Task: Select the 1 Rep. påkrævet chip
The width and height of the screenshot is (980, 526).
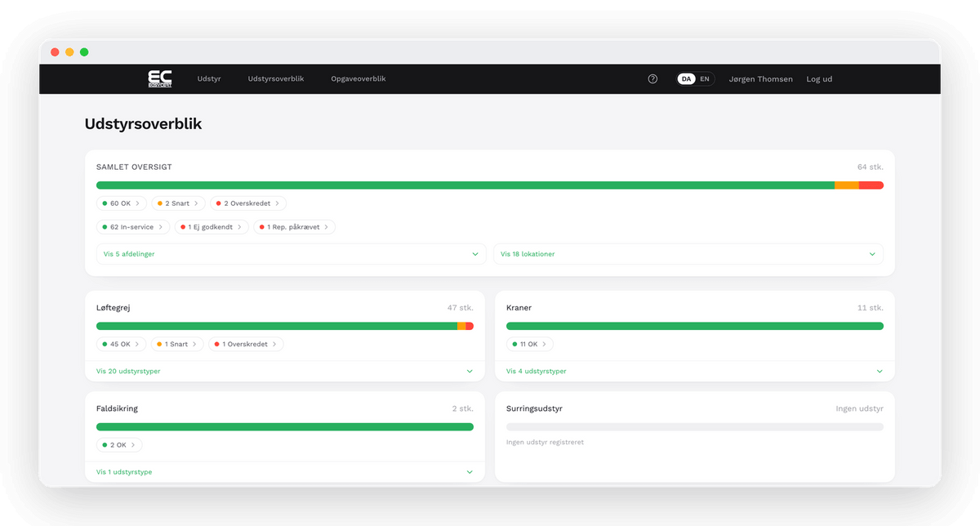Action: [295, 227]
